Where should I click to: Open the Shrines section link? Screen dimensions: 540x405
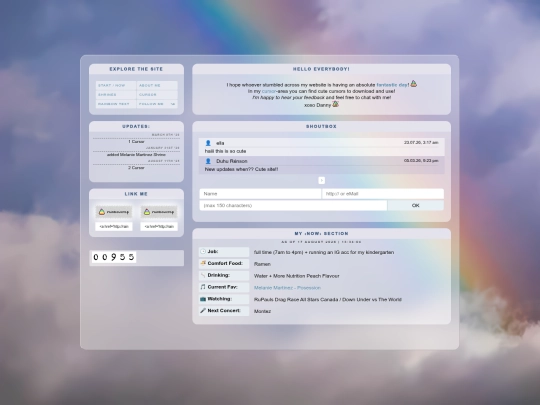[116, 95]
